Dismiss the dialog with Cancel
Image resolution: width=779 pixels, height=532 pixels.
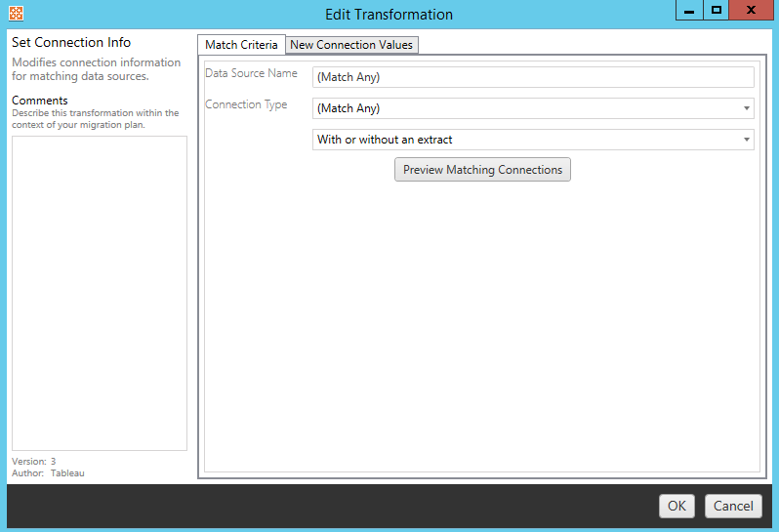pyautogui.click(x=733, y=506)
